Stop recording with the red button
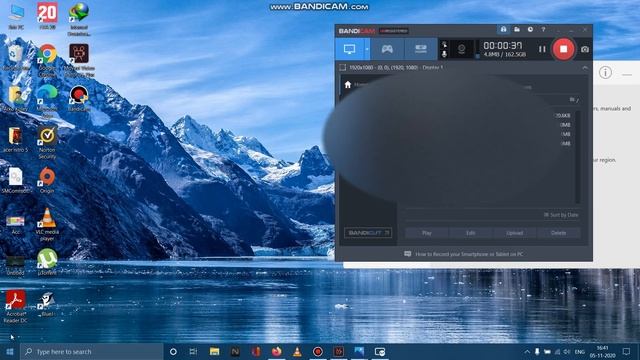 tap(563, 49)
